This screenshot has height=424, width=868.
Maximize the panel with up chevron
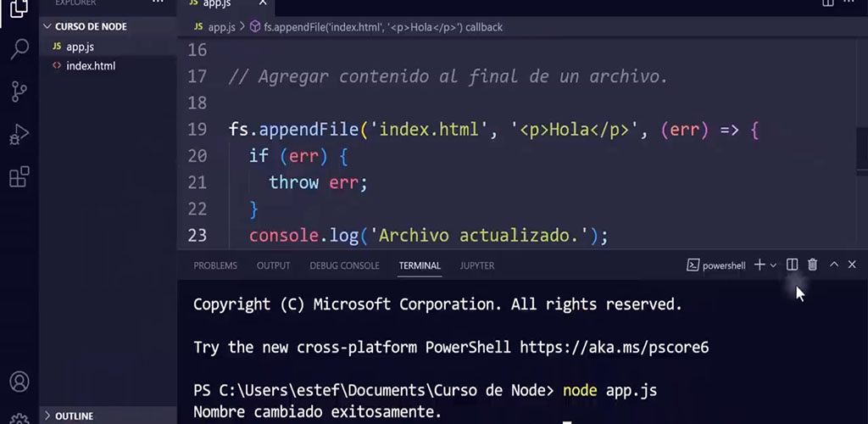834,265
